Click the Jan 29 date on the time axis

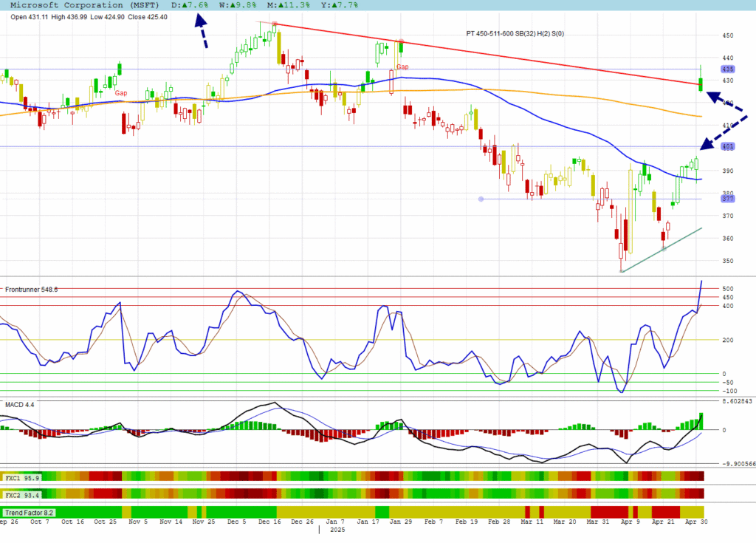tap(401, 522)
